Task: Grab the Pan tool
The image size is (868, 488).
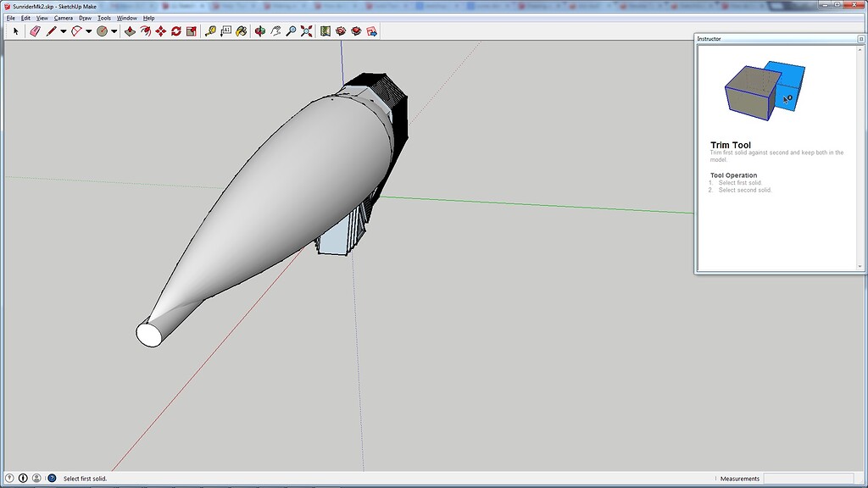Action: pos(275,31)
